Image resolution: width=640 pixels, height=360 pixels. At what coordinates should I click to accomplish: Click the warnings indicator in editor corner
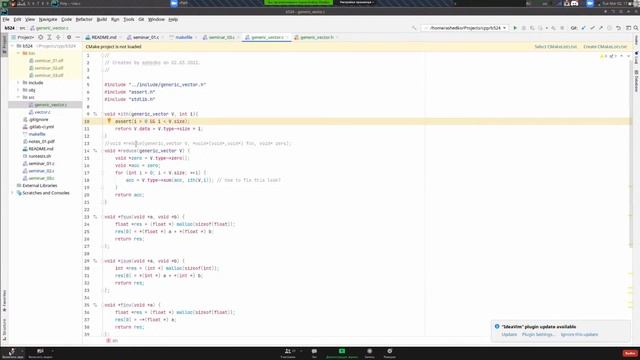pyautogui.click(x=604, y=56)
